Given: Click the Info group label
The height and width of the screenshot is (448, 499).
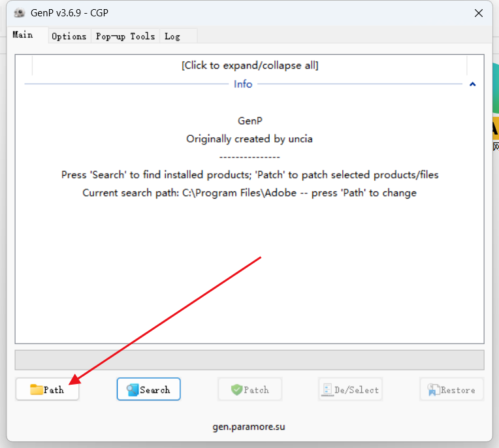Looking at the screenshot, I should coord(243,84).
